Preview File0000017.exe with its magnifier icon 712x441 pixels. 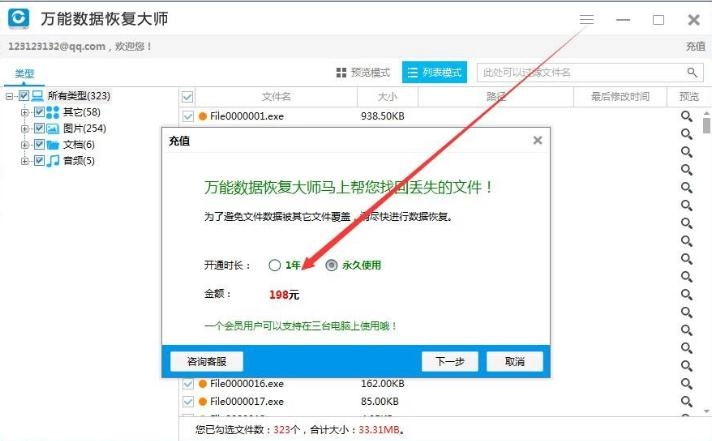coord(686,401)
